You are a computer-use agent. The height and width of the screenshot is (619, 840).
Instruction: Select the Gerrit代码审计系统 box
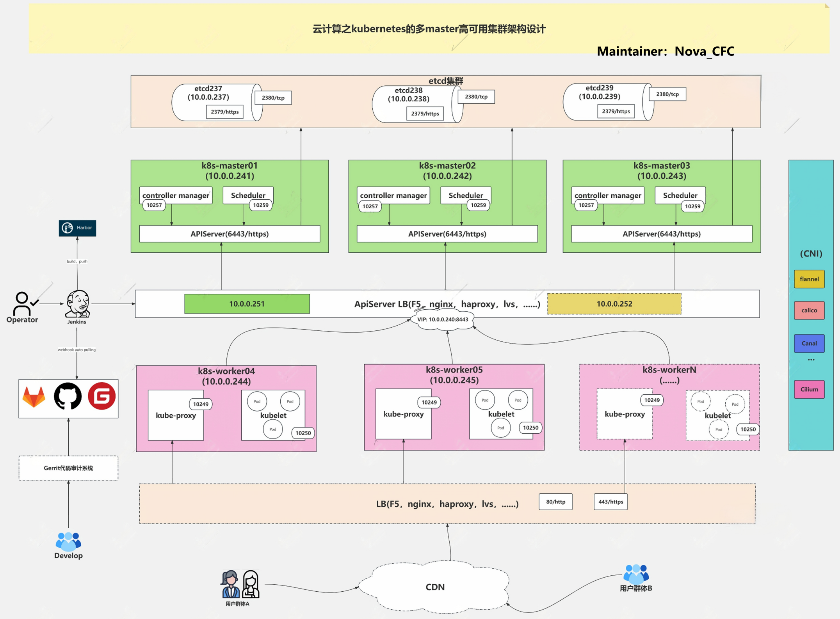[68, 468]
